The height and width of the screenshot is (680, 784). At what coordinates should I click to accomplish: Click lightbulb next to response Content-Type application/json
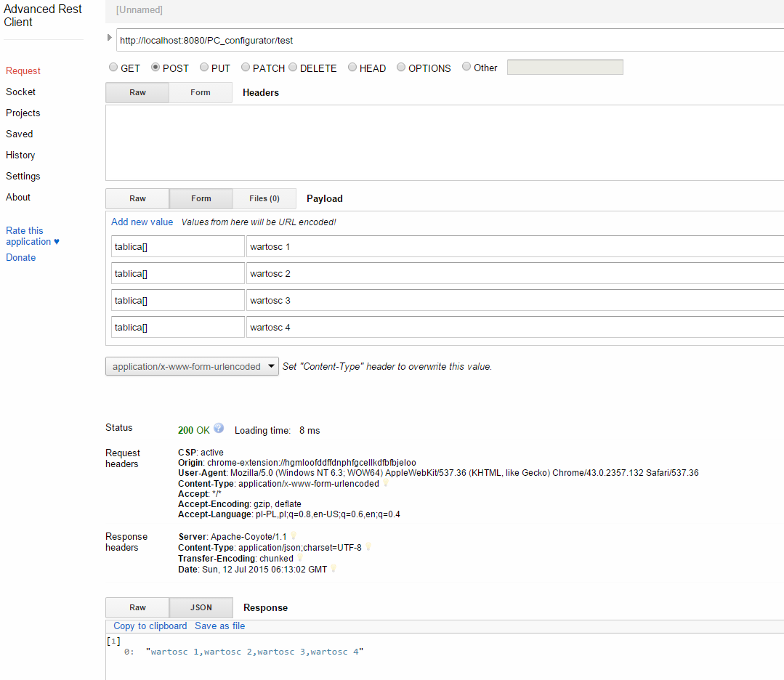point(368,547)
